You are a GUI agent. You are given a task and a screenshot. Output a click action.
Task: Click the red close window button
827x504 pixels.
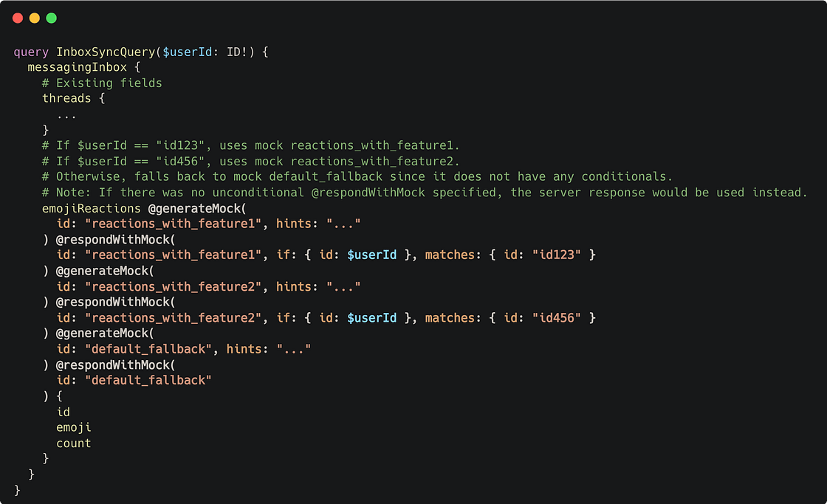click(x=18, y=18)
